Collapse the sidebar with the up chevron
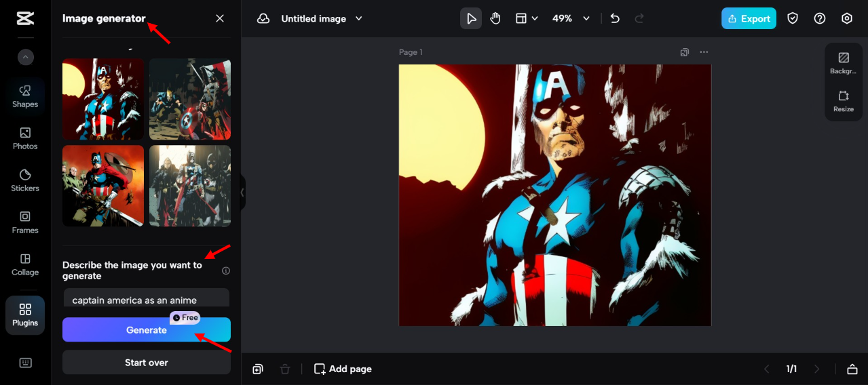The image size is (868, 385). 25,58
